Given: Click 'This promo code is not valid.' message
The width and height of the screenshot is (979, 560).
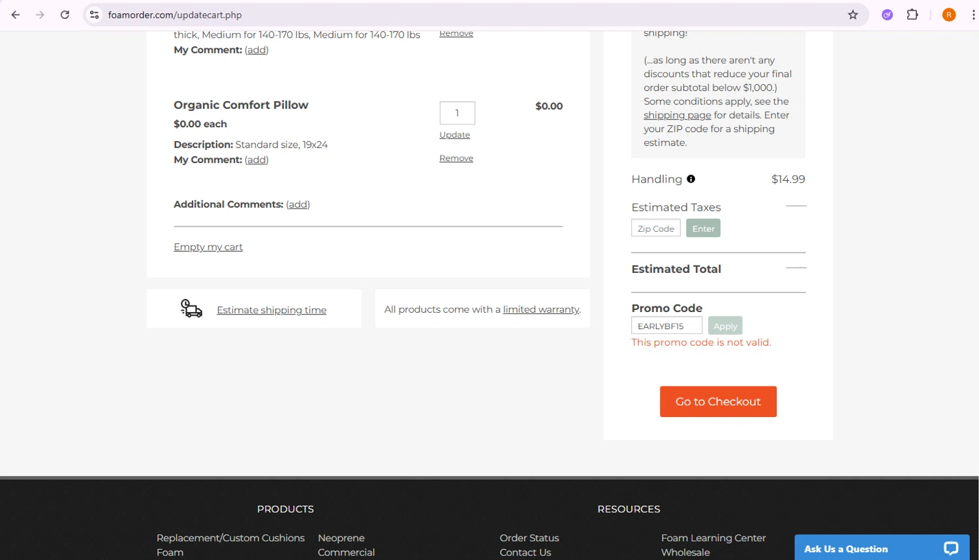Looking at the screenshot, I should coord(701,342).
